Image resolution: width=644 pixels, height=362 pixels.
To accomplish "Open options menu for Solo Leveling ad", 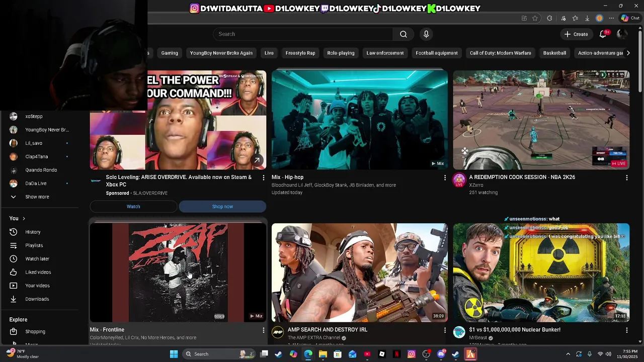I will 263,177.
